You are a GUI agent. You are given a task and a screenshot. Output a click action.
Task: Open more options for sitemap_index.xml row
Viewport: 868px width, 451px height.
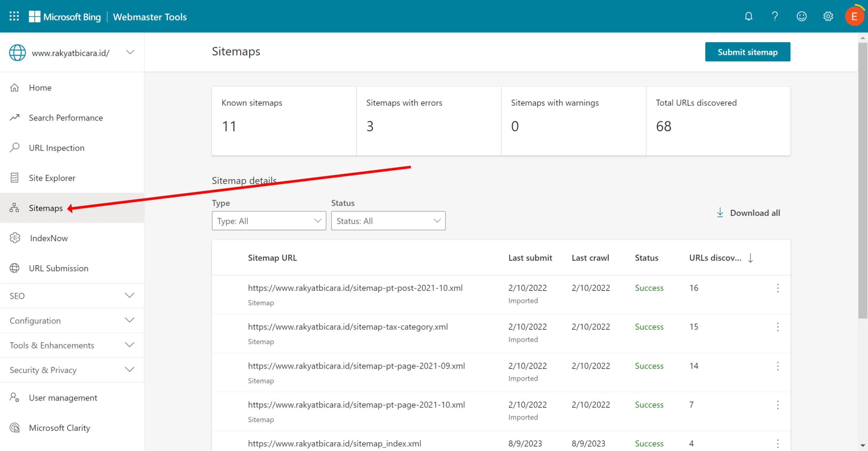(x=778, y=443)
